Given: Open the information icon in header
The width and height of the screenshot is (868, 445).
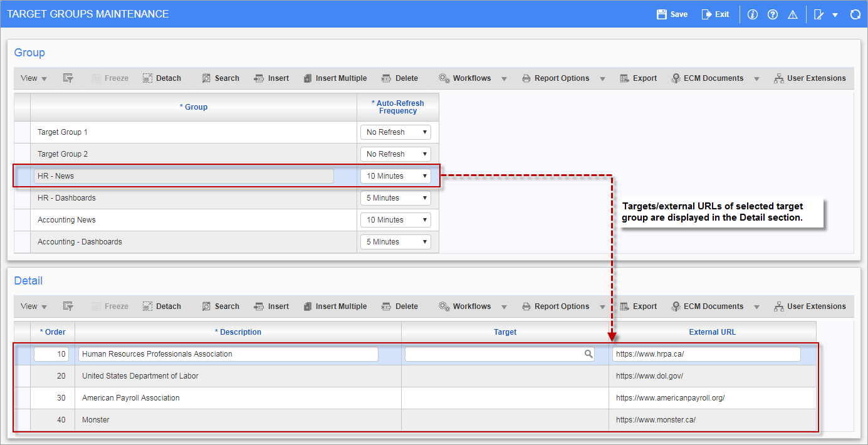Looking at the screenshot, I should tap(753, 14).
